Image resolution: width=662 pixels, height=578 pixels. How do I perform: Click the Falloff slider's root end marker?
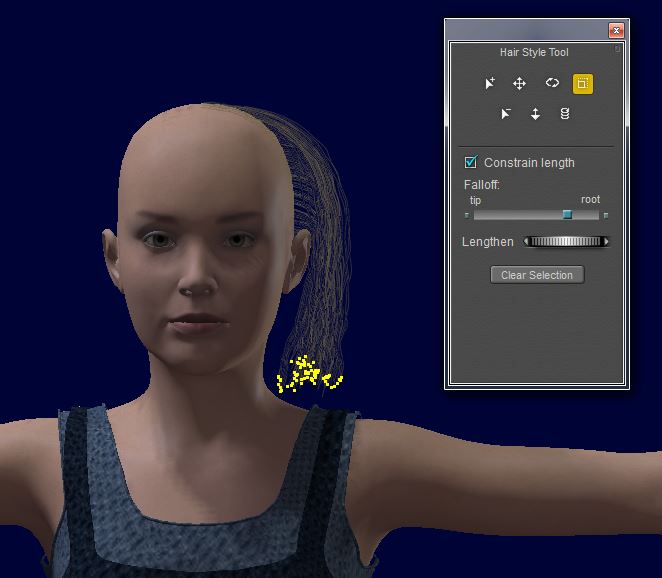pyautogui.click(x=606, y=215)
